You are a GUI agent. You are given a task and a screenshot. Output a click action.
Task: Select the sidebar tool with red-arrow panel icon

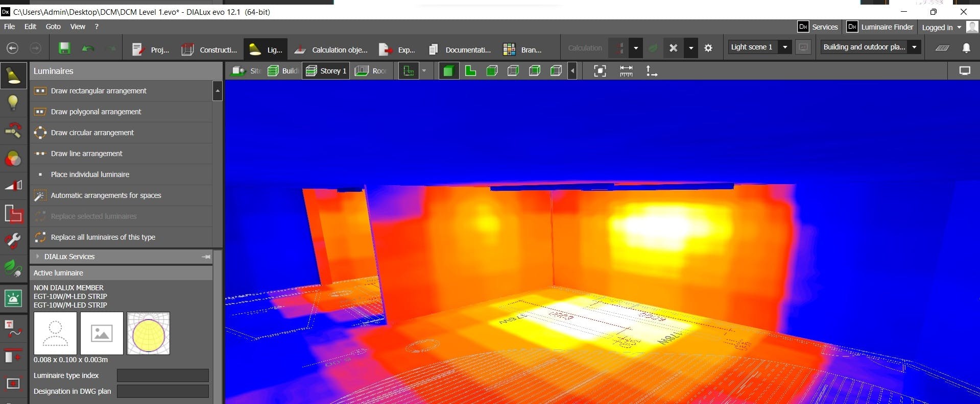point(13,356)
